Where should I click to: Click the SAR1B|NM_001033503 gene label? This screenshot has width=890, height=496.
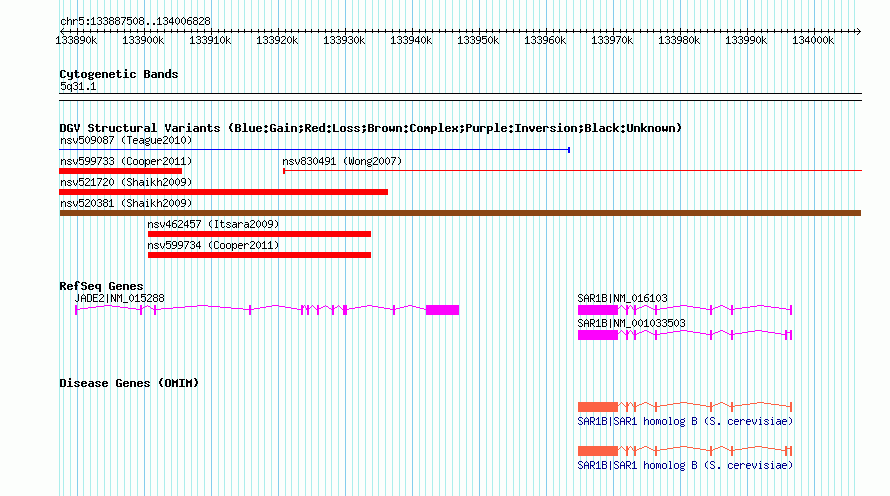(x=632, y=323)
